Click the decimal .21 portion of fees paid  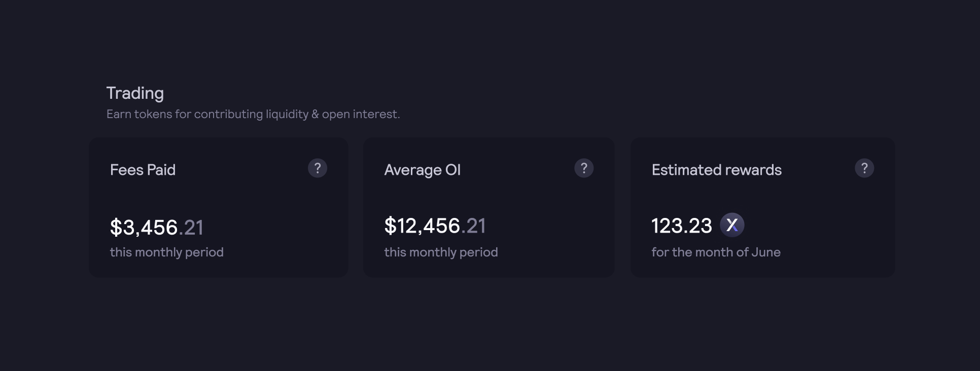pos(191,228)
